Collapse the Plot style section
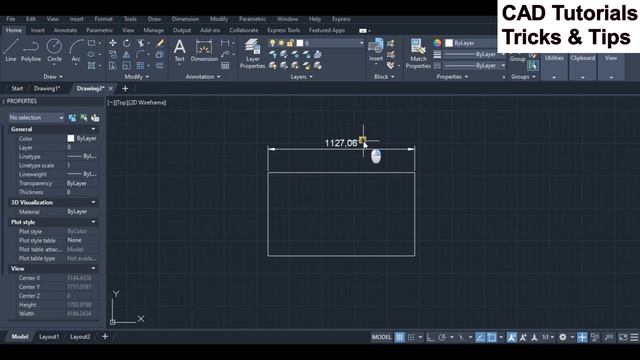Viewport: 640px width, 360px height. tap(93, 222)
